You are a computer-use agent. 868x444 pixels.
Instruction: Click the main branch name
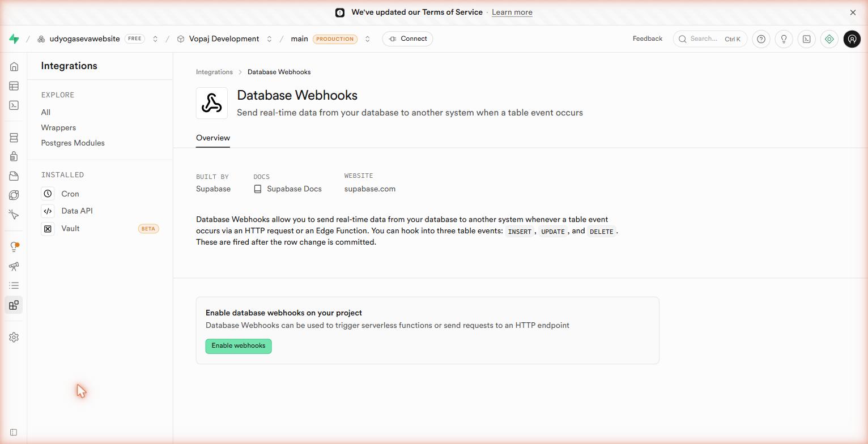[299, 39]
